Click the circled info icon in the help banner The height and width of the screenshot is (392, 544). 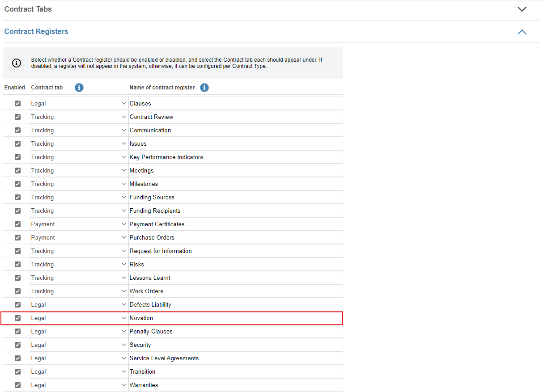coord(17,63)
